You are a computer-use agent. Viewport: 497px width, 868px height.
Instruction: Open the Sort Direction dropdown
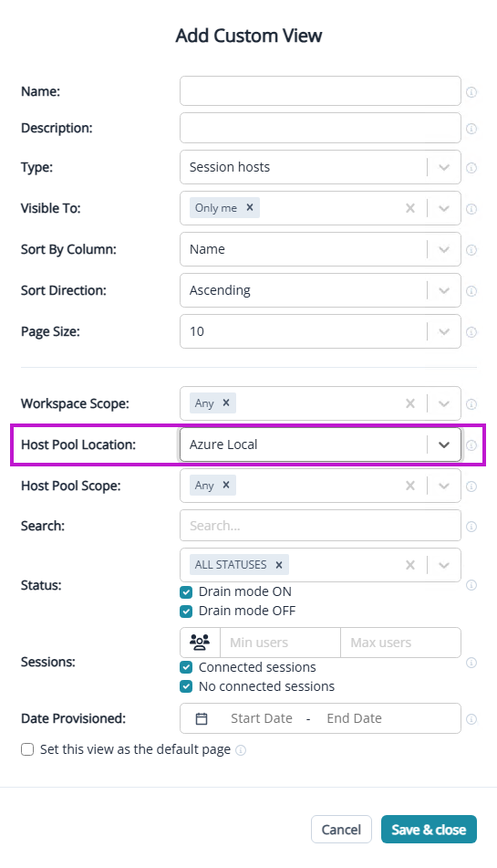320,290
